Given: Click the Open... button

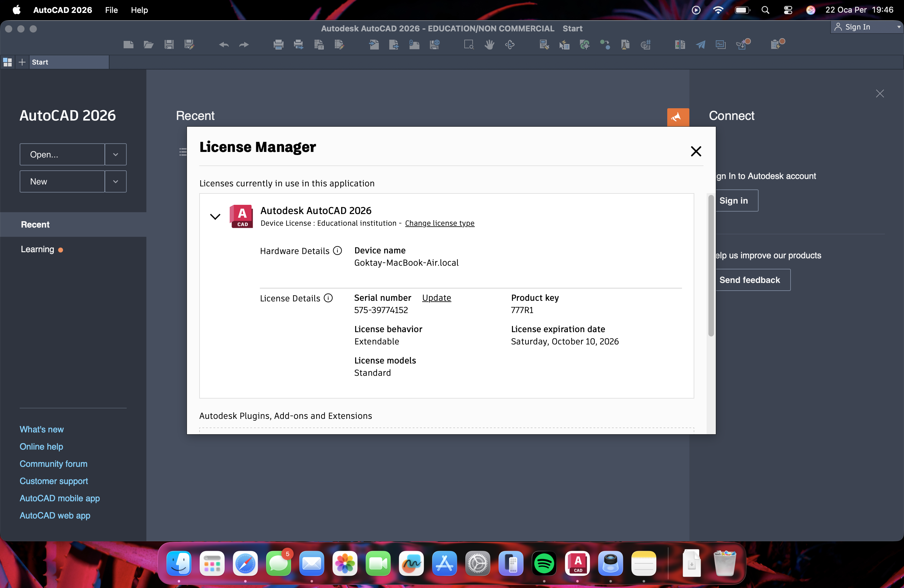Looking at the screenshot, I should 62,155.
